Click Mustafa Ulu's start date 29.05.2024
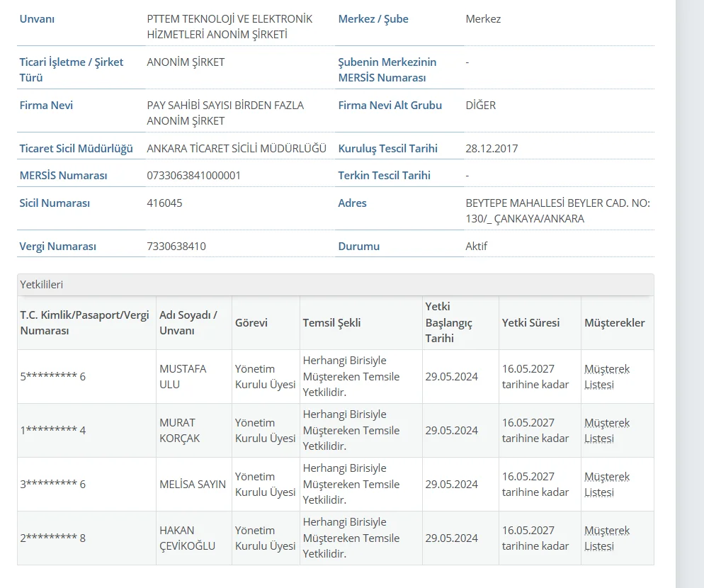The width and height of the screenshot is (704, 588). (452, 376)
